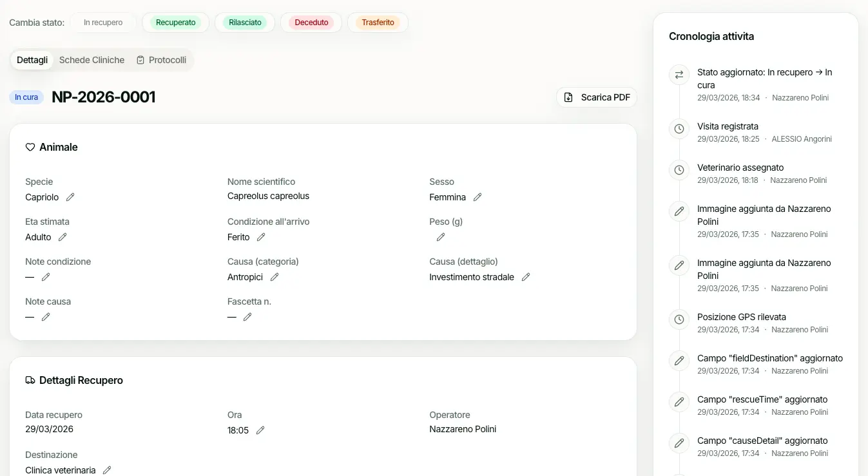Set status to Recuperato
Image resolution: width=868 pixels, height=476 pixels.
175,23
